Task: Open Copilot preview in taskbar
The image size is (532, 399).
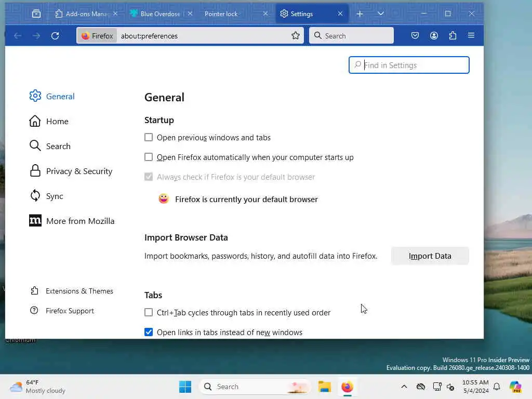Action: (x=515, y=387)
